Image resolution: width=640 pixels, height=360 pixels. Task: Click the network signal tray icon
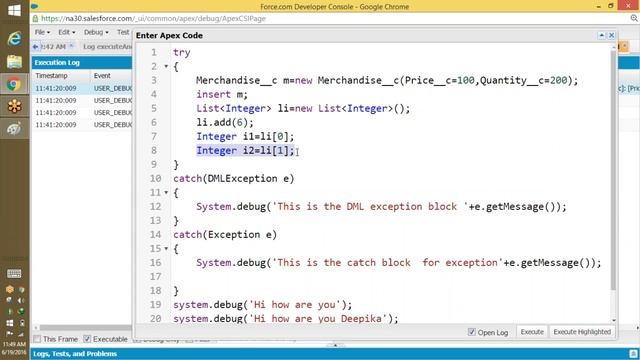[x=21, y=334]
